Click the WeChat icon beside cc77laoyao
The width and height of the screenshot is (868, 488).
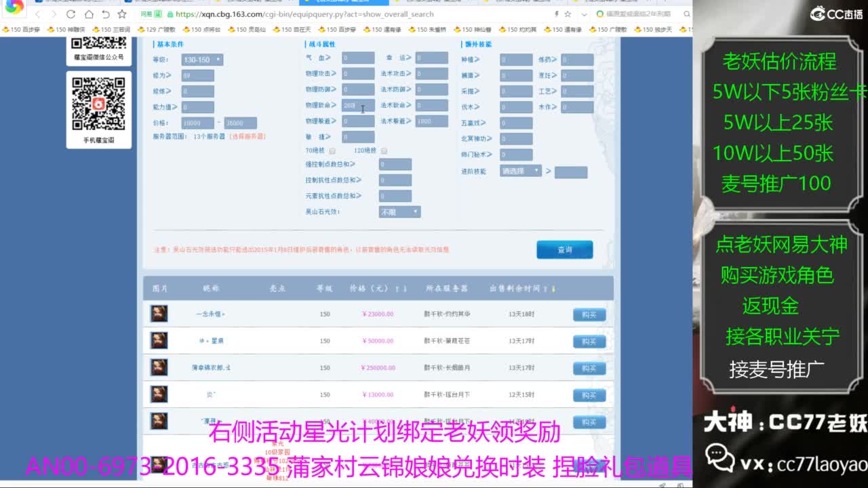click(x=722, y=457)
